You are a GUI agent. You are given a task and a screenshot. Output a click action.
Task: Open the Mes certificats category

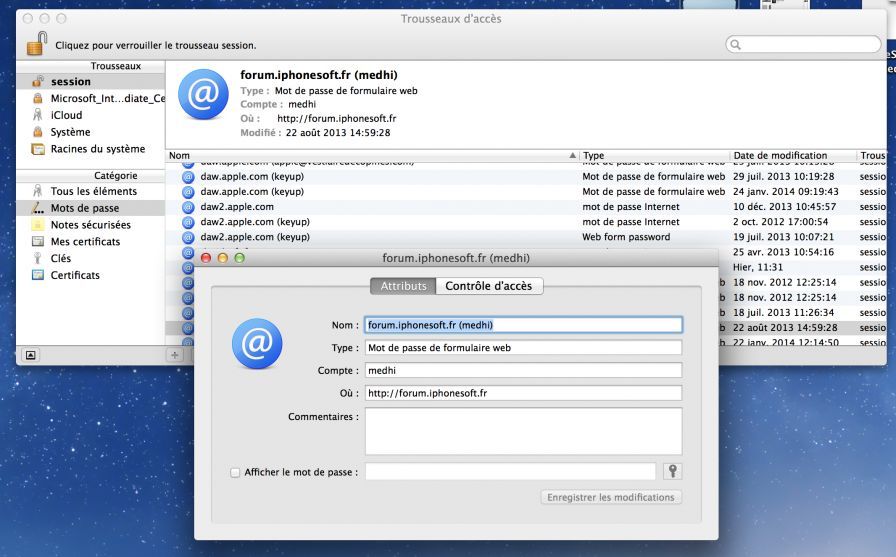[x=85, y=241]
